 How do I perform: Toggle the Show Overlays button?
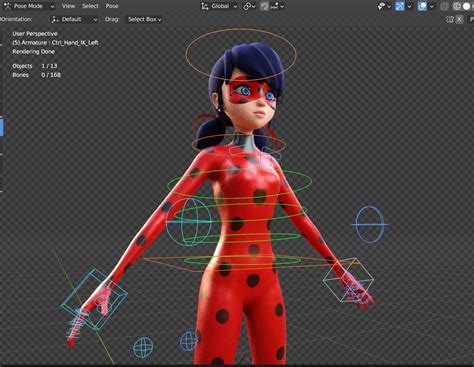[422, 6]
